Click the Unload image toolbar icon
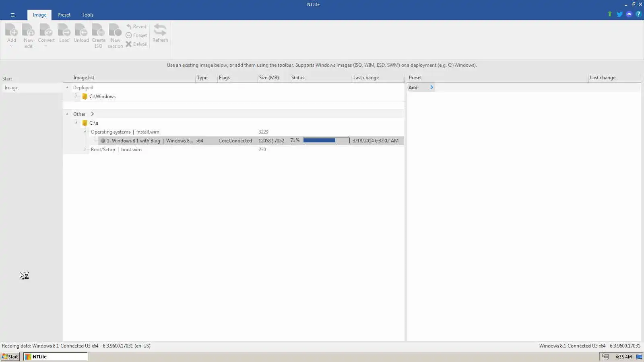This screenshot has height=362, width=644. click(x=81, y=30)
